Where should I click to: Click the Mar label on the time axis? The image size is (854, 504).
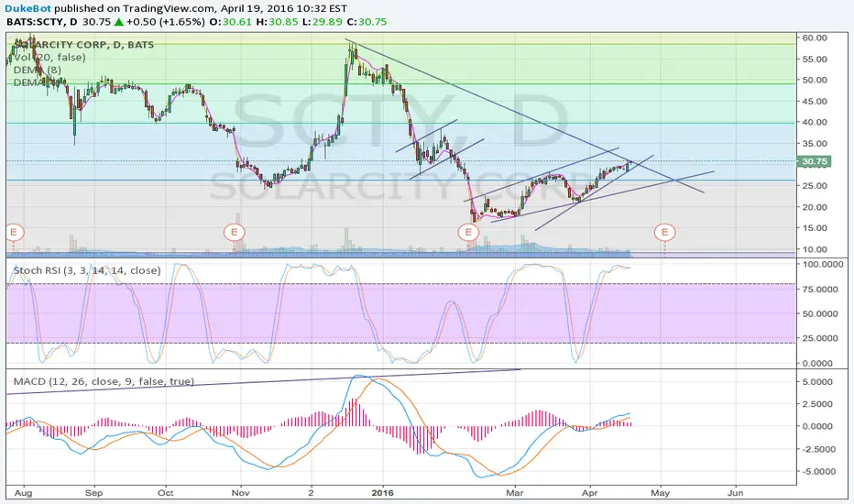pos(515,493)
